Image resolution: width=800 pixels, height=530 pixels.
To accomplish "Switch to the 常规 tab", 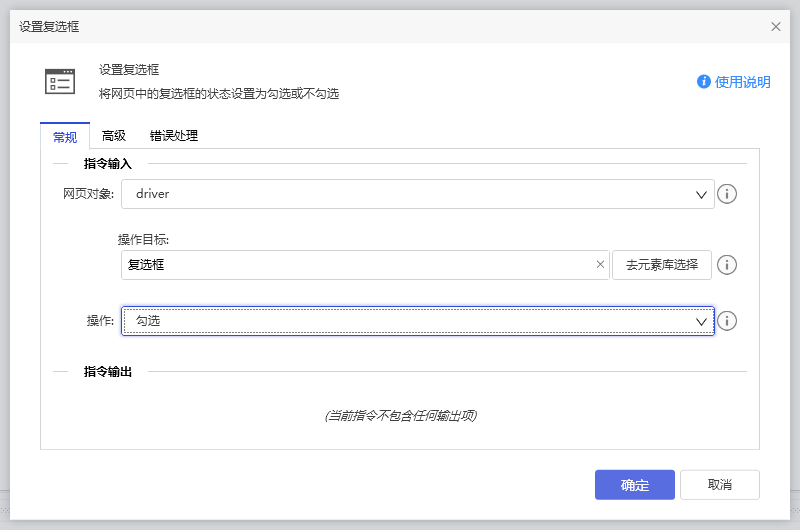I will pyautogui.click(x=65, y=136).
